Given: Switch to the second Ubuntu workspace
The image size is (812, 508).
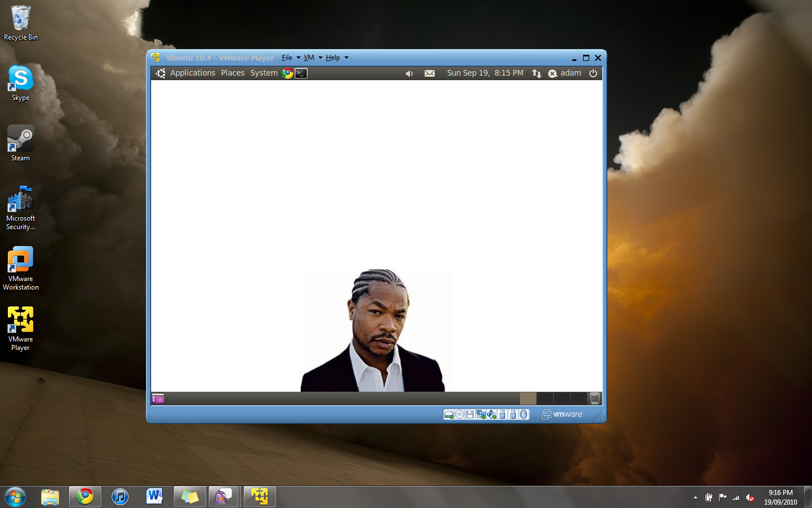Looking at the screenshot, I should point(545,398).
